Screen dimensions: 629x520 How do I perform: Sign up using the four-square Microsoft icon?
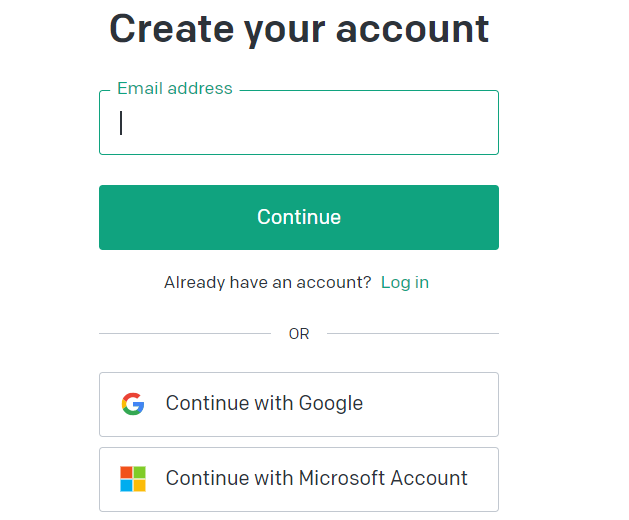tap(133, 479)
